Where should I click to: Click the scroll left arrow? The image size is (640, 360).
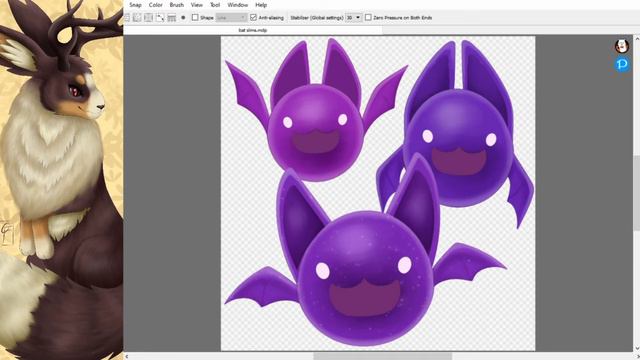point(127,356)
